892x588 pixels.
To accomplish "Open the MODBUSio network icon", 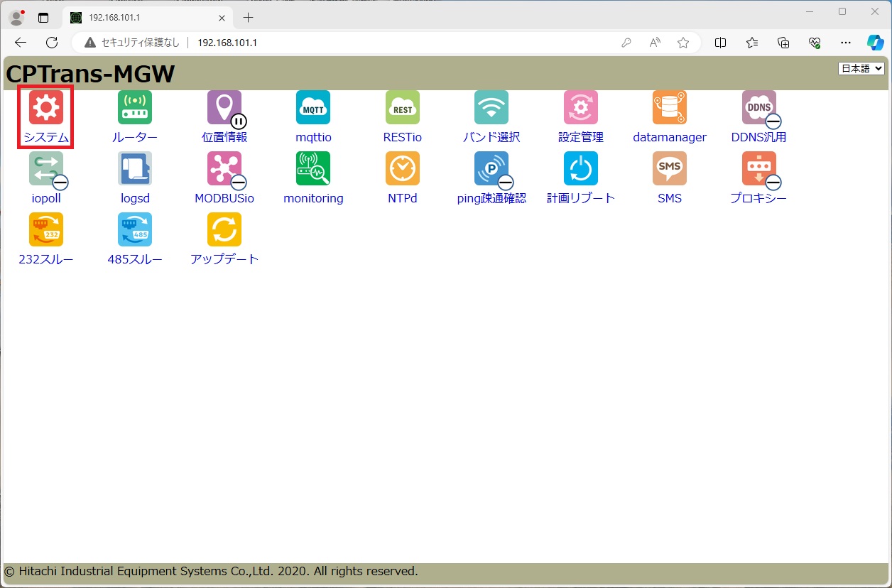I will [x=224, y=168].
